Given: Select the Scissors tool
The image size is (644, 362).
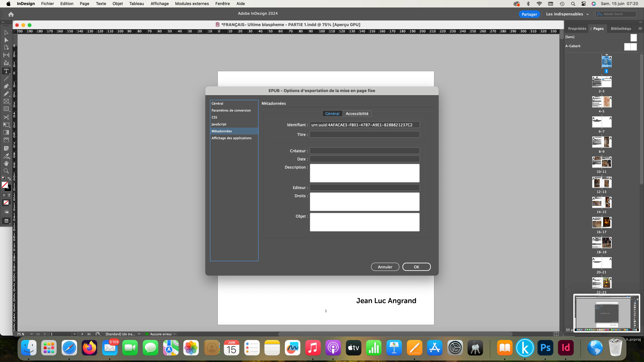Looking at the screenshot, I should point(6,117).
